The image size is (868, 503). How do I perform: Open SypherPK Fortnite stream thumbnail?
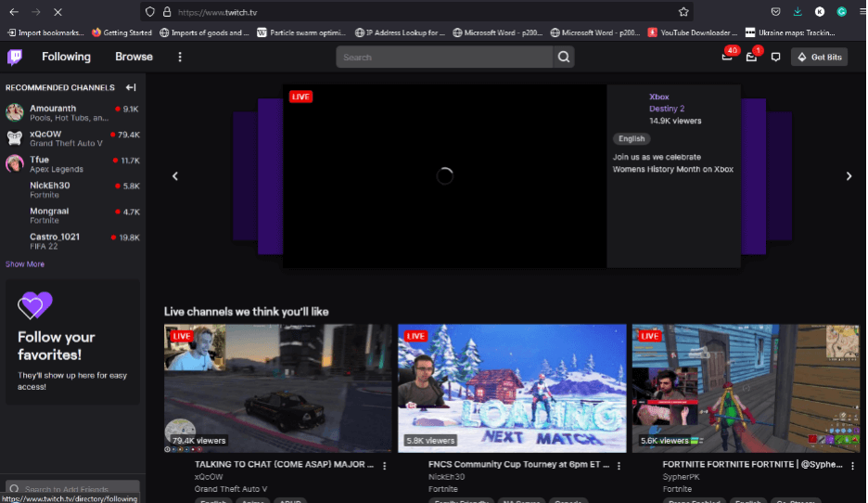pos(746,388)
